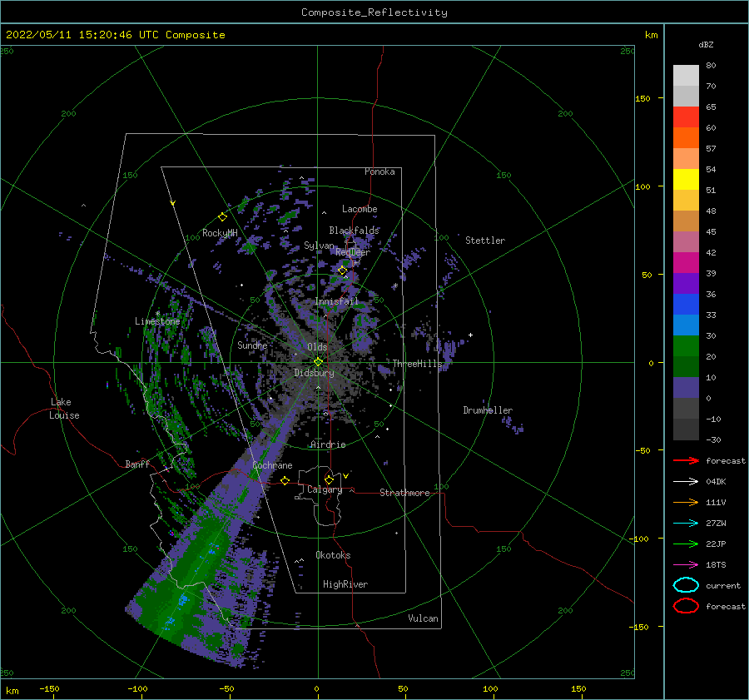The height and width of the screenshot is (700, 749).
Task: Click the ThreeHills label
Action: (418, 364)
